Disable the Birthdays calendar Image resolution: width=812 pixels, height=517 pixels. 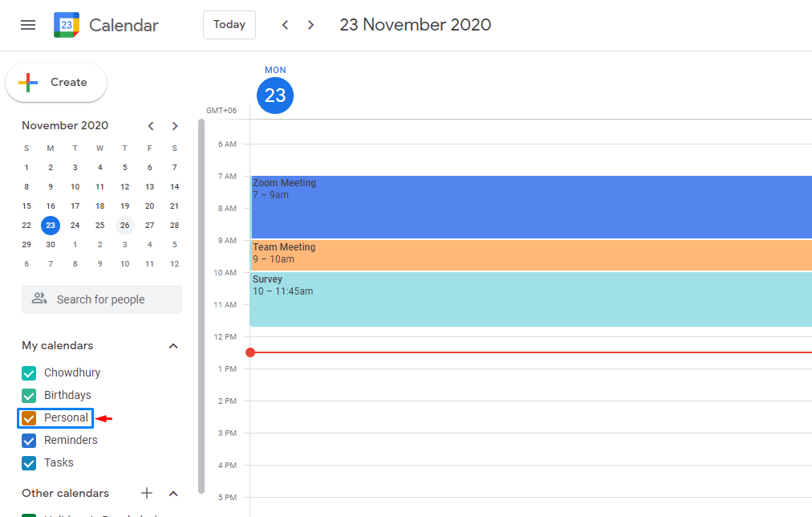(29, 395)
